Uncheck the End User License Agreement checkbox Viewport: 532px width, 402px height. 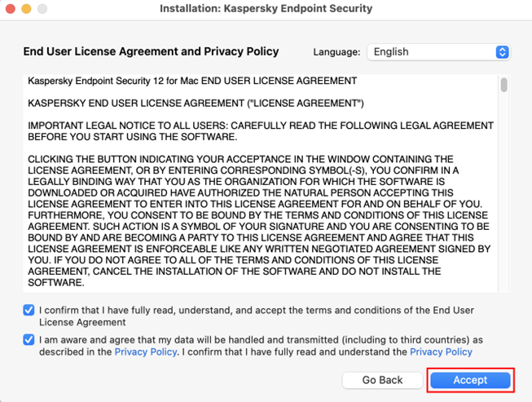(29, 311)
